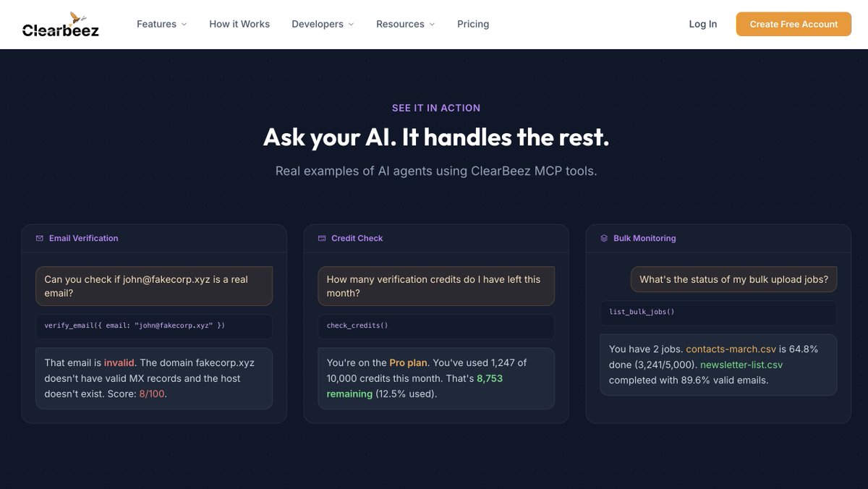Click the green '8,753' remaining credits
The image size is (868, 489).
(x=490, y=378)
